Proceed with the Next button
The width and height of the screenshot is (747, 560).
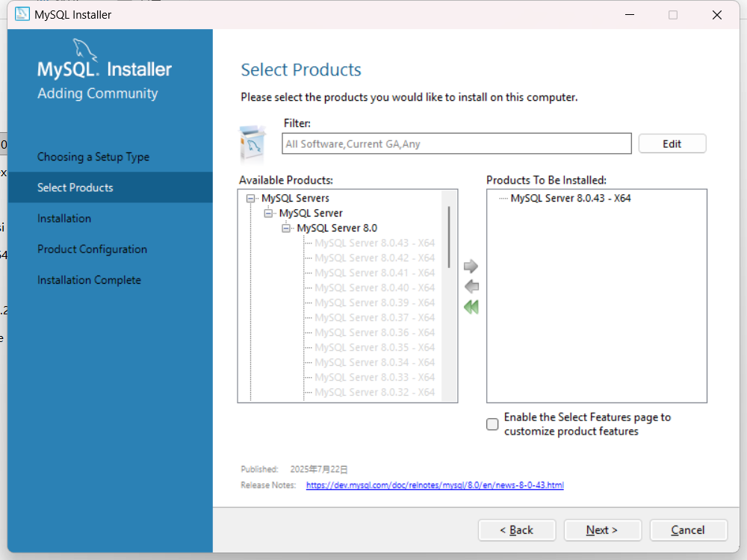point(603,530)
